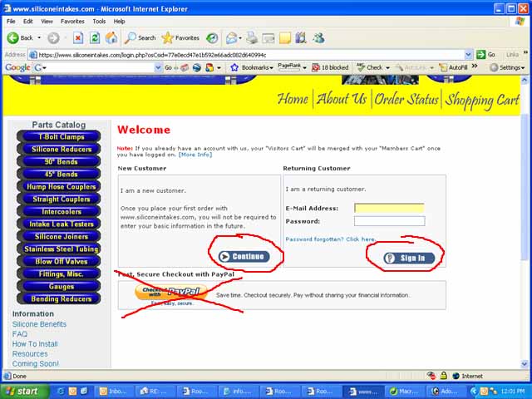
Task: Expand the Mail icon dropdown arrow
Action: [x=240, y=37]
